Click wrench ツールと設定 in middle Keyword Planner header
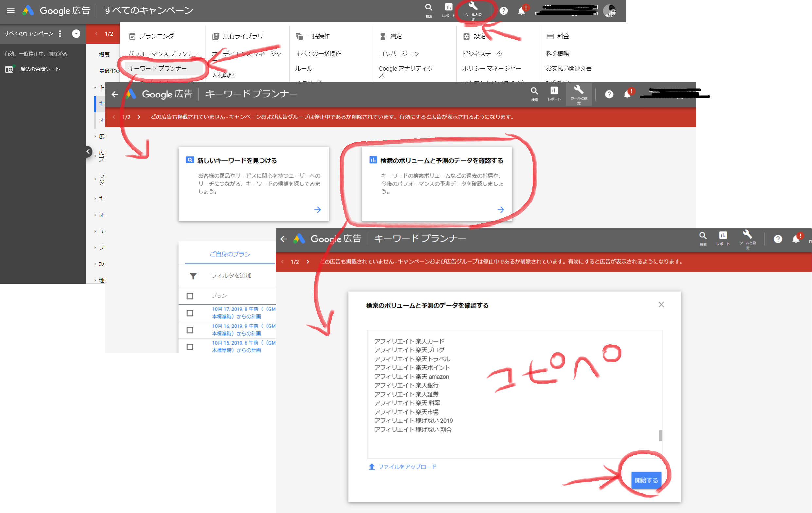This screenshot has height=513, width=812. point(579,95)
